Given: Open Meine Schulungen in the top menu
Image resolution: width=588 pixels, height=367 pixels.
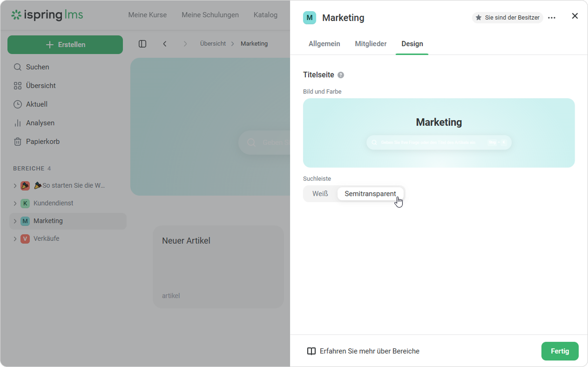Looking at the screenshot, I should (x=210, y=15).
